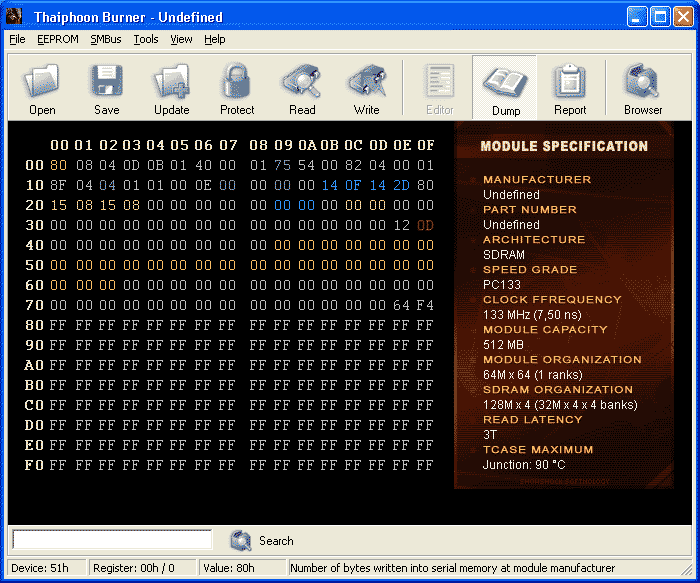The height and width of the screenshot is (583, 700).
Task: Click the Search magnifier icon
Action: coord(241,541)
